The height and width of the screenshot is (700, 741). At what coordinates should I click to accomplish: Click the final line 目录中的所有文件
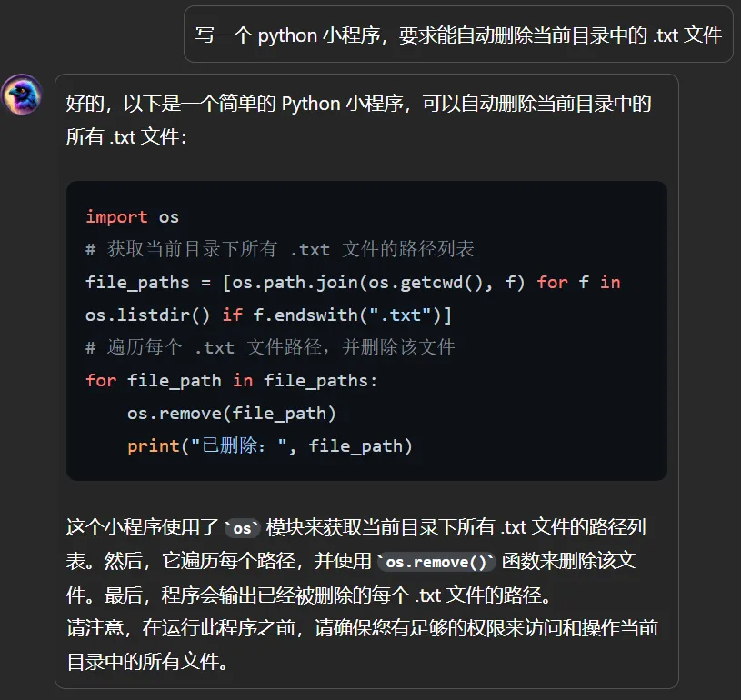147,662
